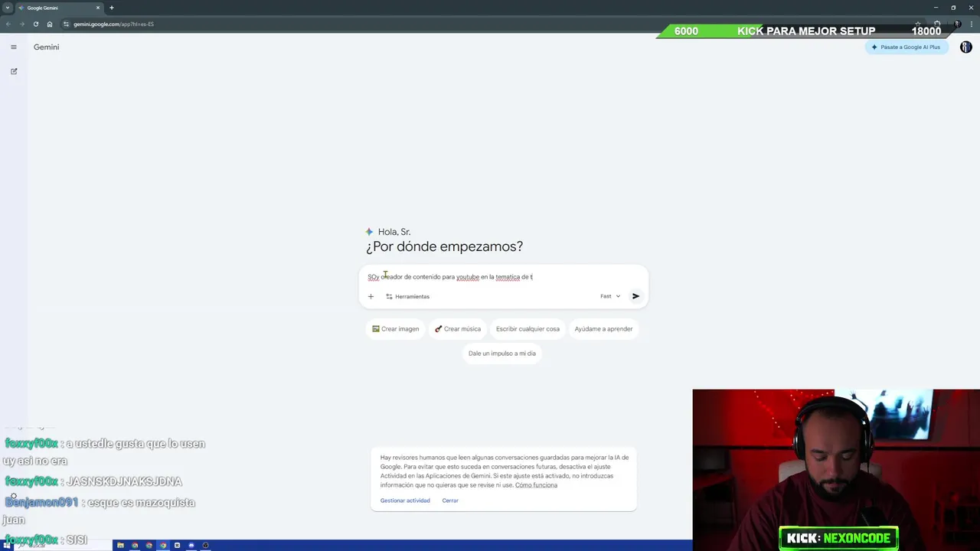Image resolution: width=980 pixels, height=551 pixels.
Task: Open the OBS icon on the taskbar
Action: [x=205, y=546]
